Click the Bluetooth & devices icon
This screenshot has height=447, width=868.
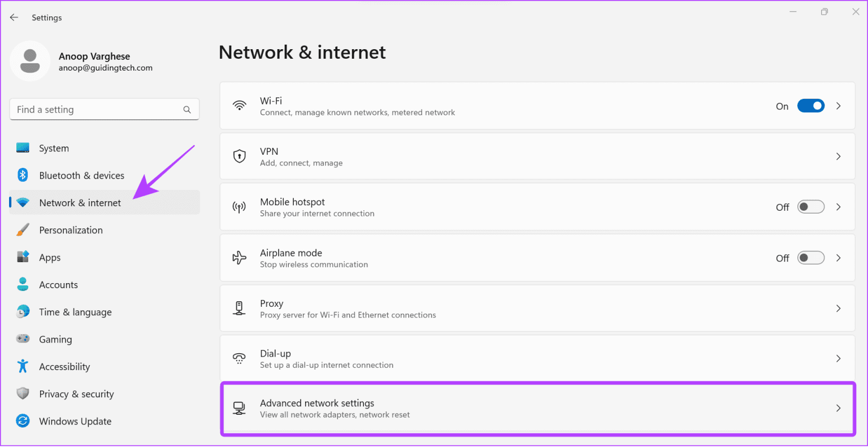click(23, 175)
